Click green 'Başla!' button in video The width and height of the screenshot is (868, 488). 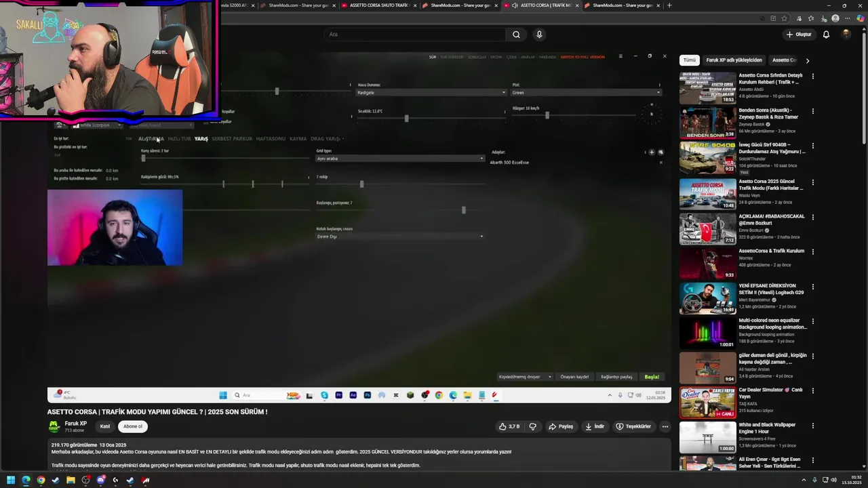652,377
